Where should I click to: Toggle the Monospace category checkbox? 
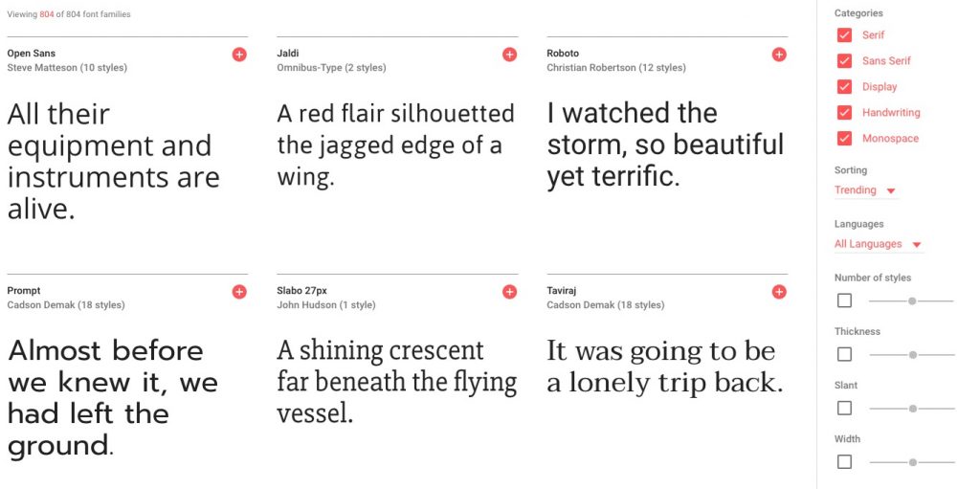[x=844, y=138]
